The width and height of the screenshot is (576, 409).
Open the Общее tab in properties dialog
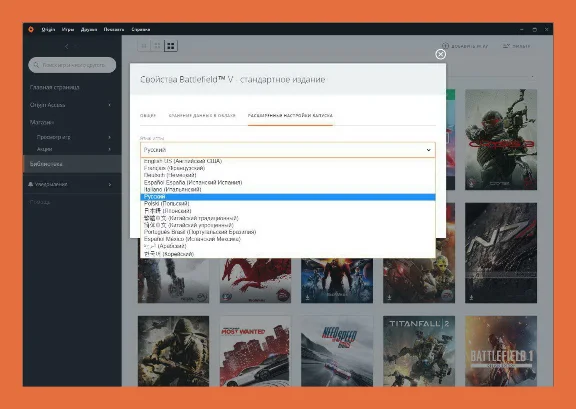(x=148, y=115)
